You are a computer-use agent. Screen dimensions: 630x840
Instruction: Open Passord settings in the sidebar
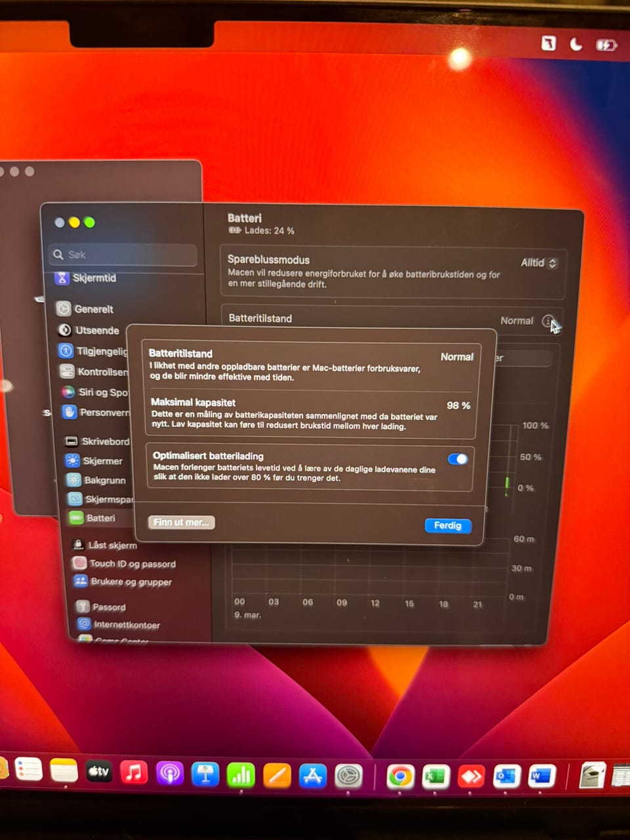tap(100, 606)
